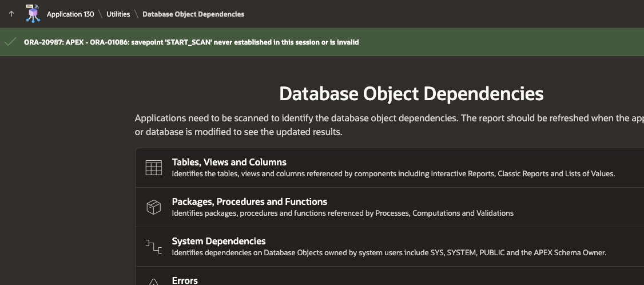Click the System Dependencies hierarchy icon

(x=154, y=246)
